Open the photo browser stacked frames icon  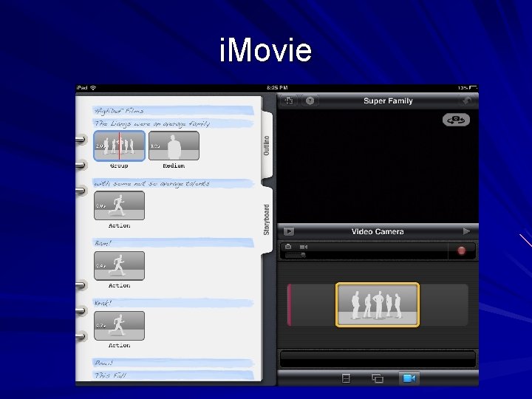(378, 378)
